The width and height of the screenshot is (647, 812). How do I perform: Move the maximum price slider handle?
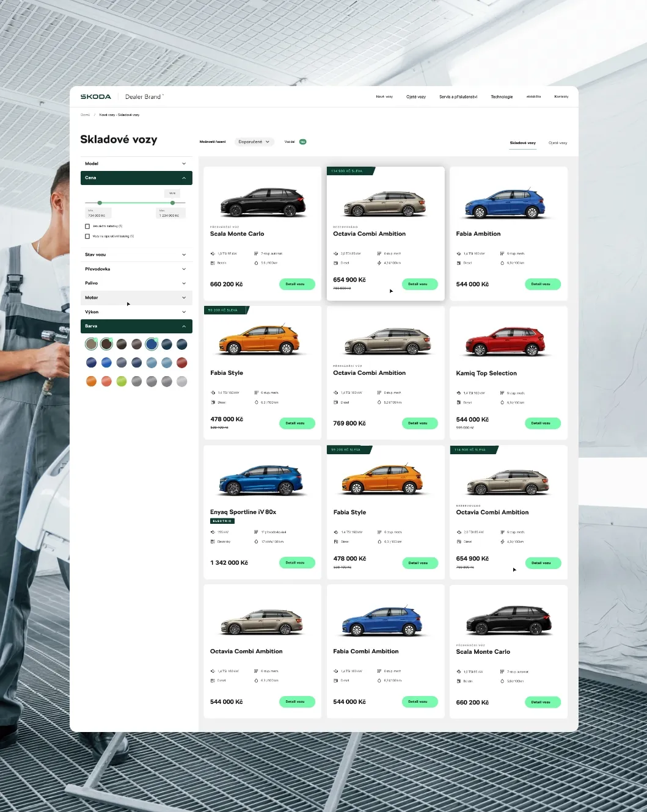click(x=172, y=203)
